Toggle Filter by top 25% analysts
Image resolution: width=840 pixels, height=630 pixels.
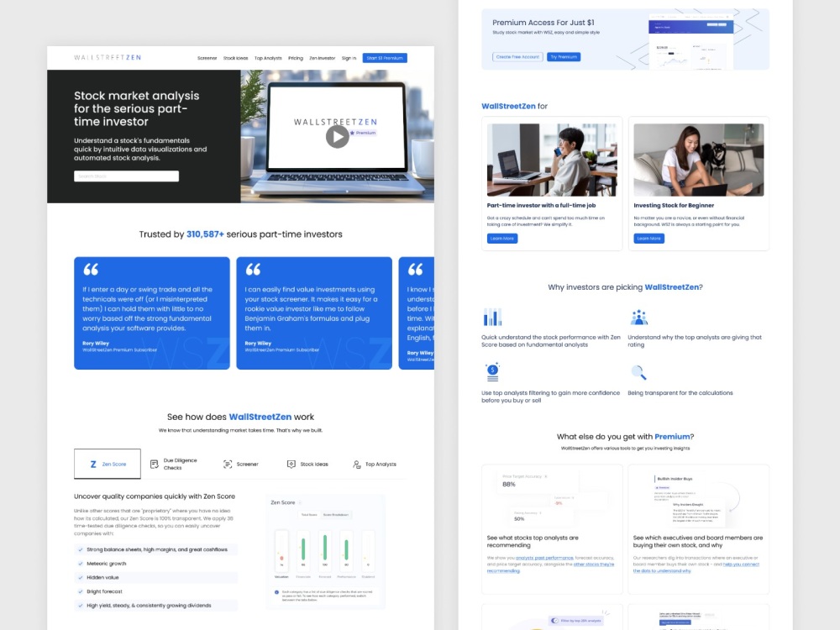[x=555, y=621]
